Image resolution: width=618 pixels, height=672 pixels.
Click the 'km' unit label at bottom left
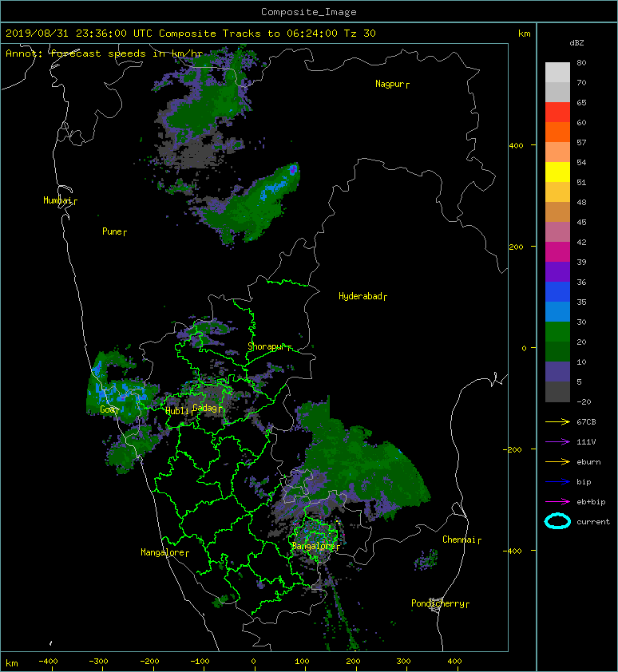pyautogui.click(x=12, y=663)
